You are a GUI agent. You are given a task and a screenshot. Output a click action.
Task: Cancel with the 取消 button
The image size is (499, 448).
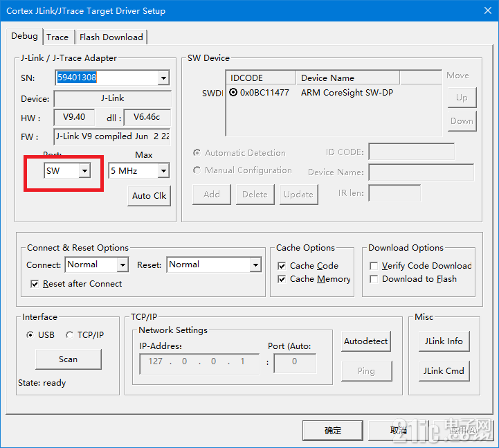[399, 431]
